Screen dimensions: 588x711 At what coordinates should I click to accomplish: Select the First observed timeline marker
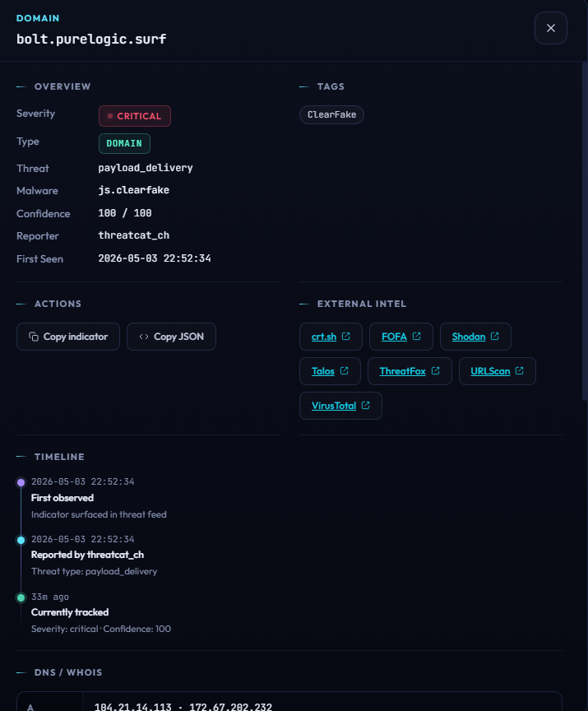pos(21,482)
